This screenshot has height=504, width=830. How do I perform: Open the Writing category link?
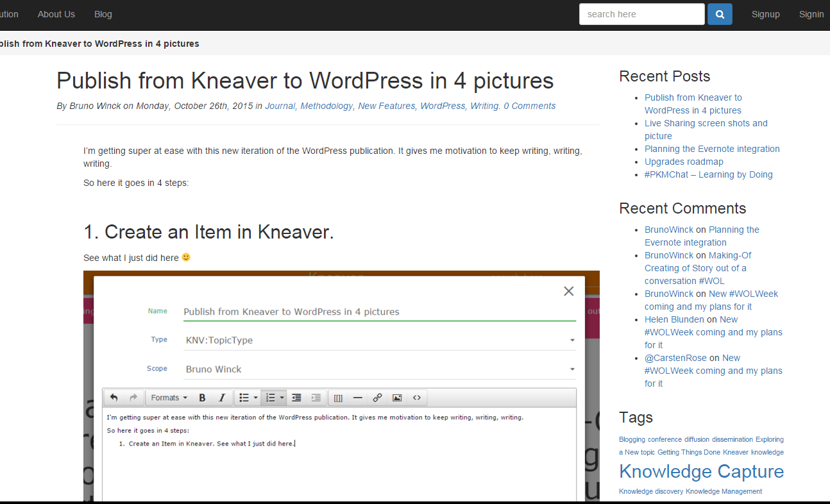(x=484, y=106)
